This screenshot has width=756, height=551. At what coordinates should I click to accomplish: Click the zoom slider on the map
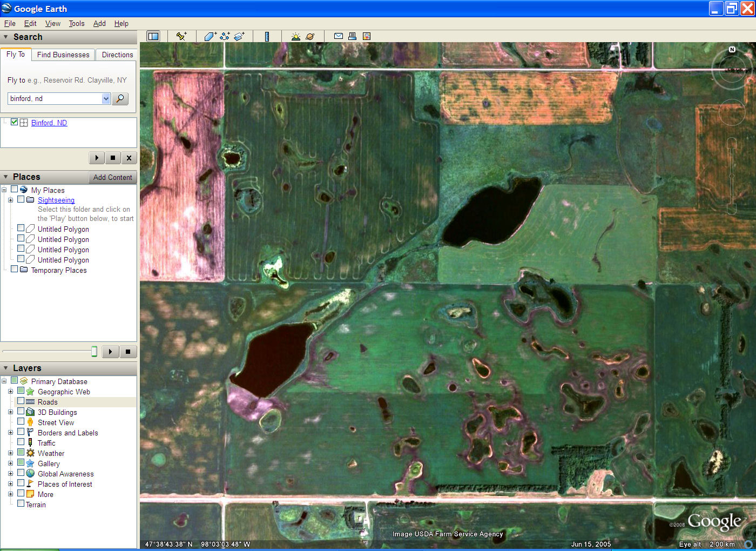click(x=732, y=176)
